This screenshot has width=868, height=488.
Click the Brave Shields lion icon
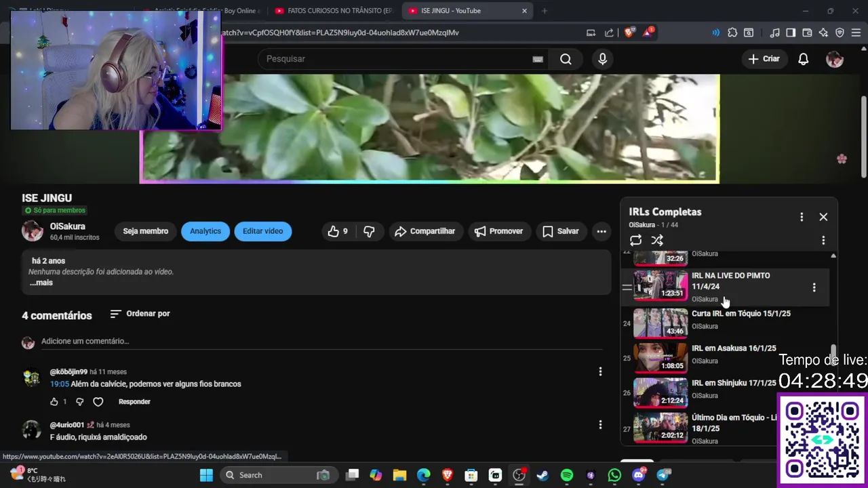[x=629, y=32]
